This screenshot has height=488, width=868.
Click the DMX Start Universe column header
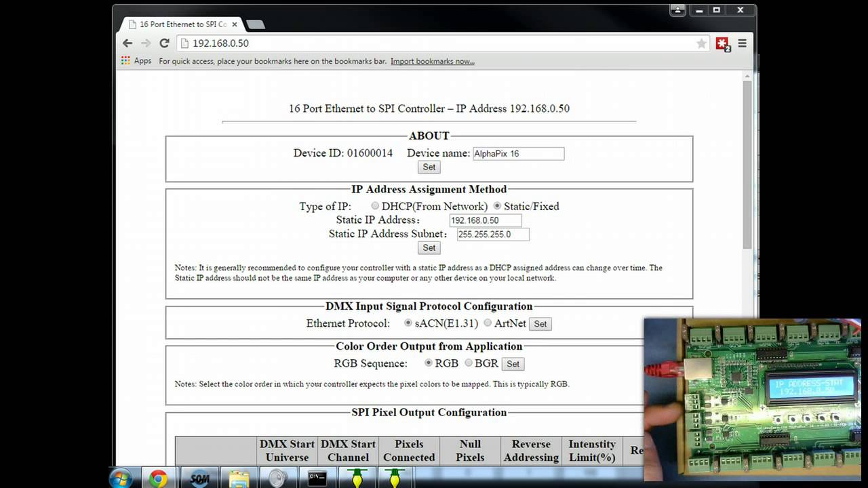[287, 451]
